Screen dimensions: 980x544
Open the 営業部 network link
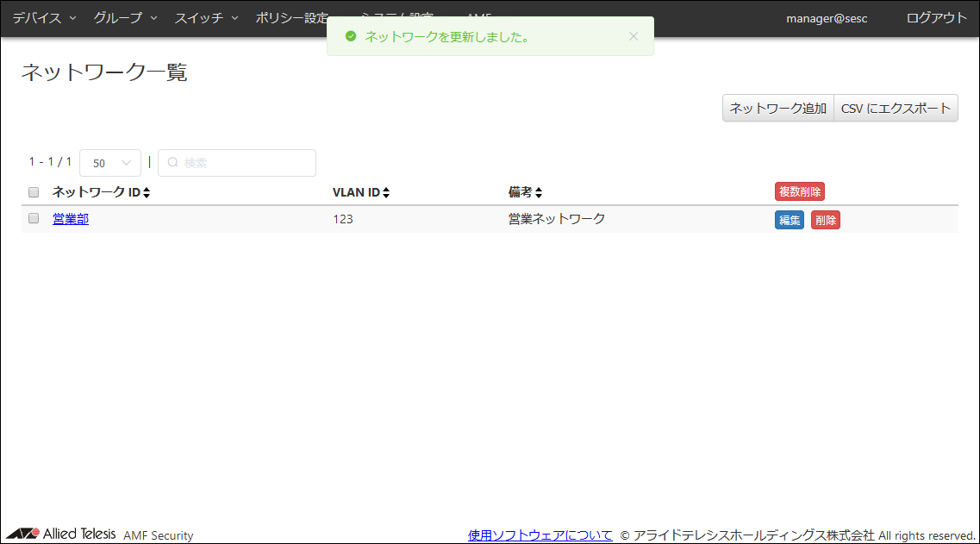pyautogui.click(x=71, y=219)
